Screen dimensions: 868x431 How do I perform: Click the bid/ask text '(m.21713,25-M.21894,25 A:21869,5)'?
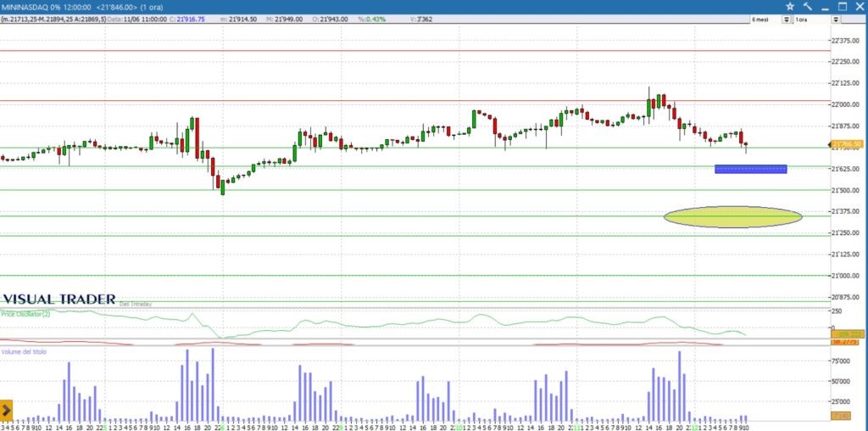click(x=53, y=19)
